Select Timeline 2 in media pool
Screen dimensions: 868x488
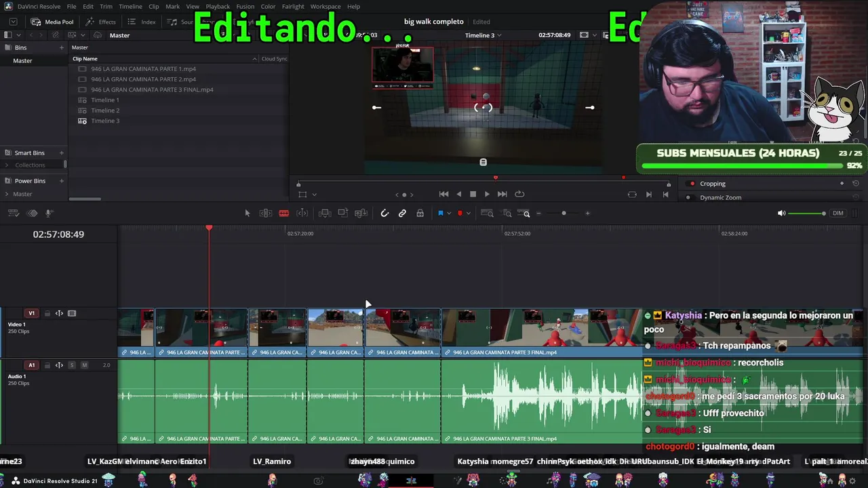[x=105, y=110]
